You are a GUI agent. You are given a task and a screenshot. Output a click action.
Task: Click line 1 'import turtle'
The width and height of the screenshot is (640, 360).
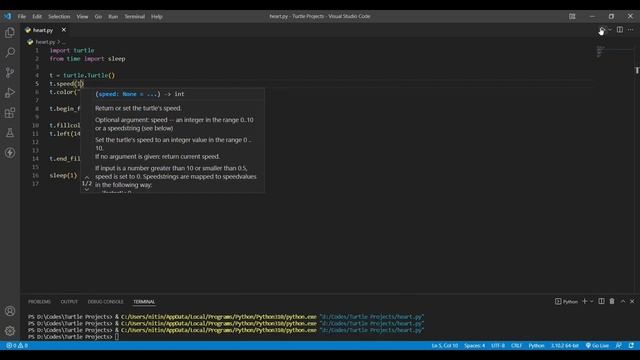coord(72,50)
